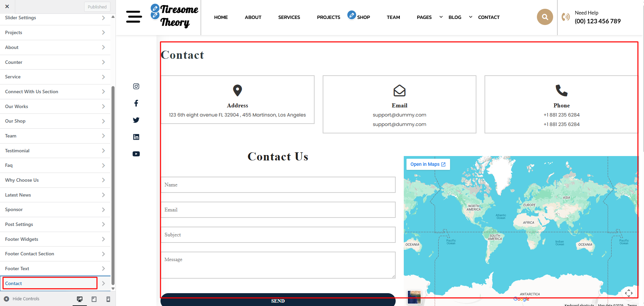Open the HOME menu item
The height and width of the screenshot is (306, 644).
point(221,17)
